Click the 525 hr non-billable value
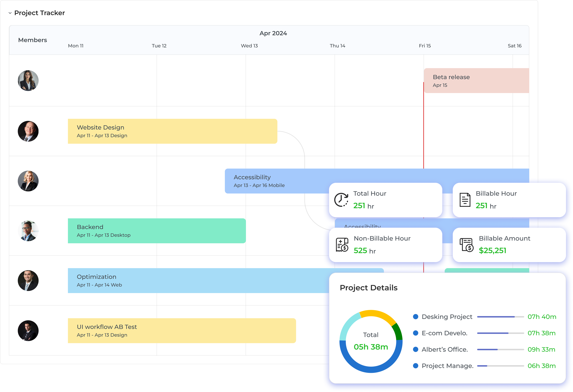Image resolution: width=573 pixels, height=392 pixels. coord(365,251)
